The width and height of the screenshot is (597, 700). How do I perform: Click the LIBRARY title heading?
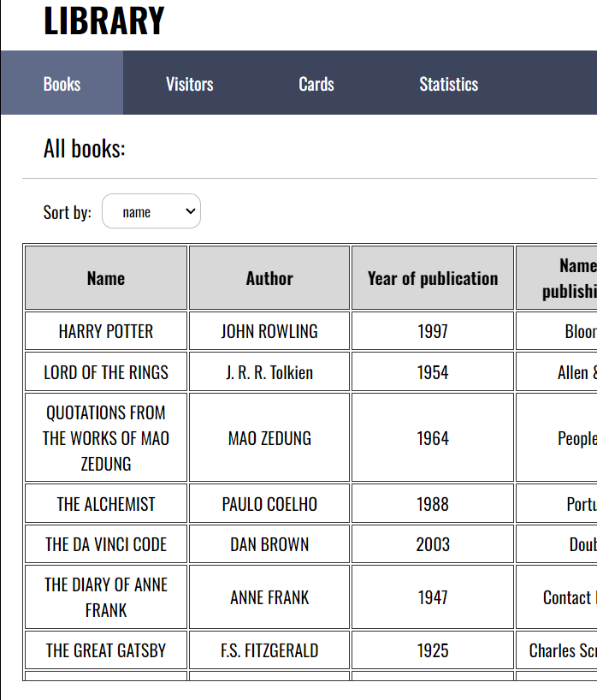tap(103, 21)
